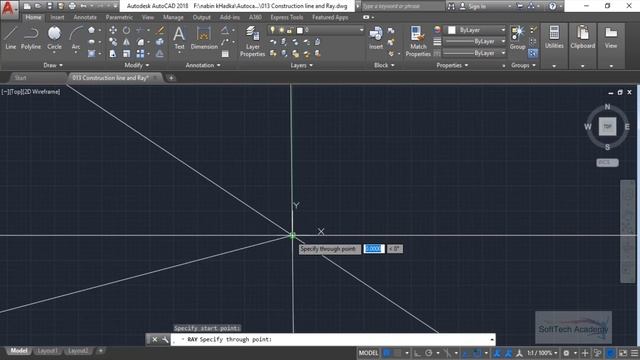
Task: Toggle Polar tracking in status bar
Action: pos(429,353)
